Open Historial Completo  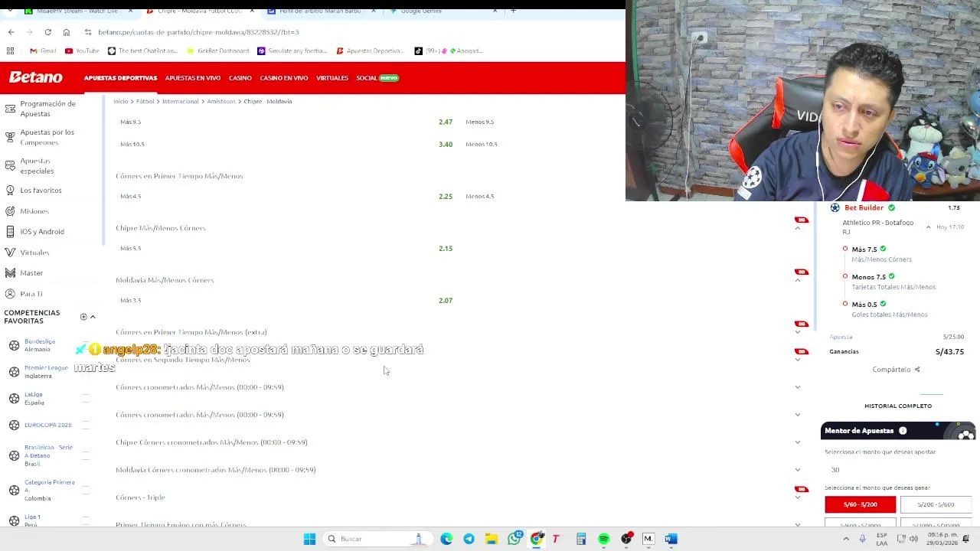(898, 406)
